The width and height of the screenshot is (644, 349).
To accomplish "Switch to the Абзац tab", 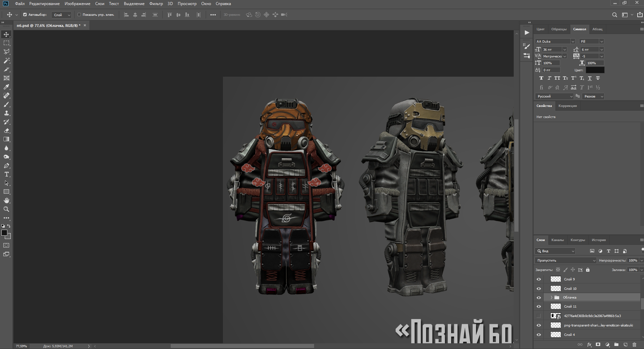I will tap(598, 29).
